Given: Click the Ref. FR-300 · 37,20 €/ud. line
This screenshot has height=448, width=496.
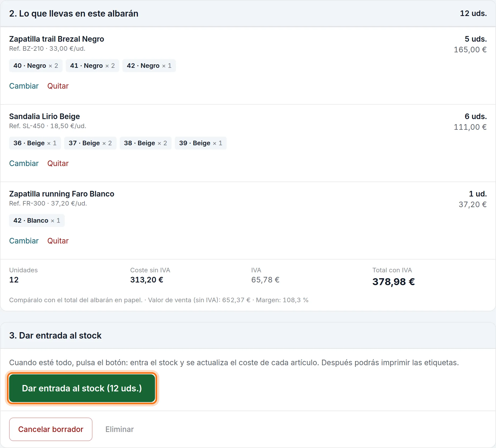Looking at the screenshot, I should (48, 203).
